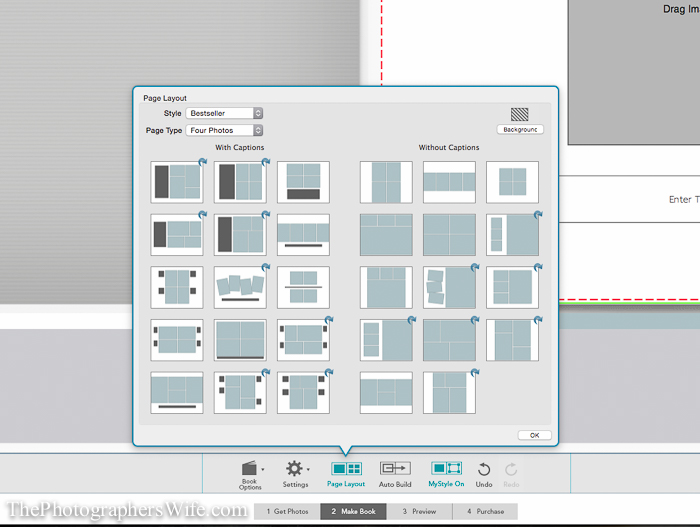Viewport: 700px width, 527px height.
Task: Expand the Book Options dropdown arrow
Action: (262, 469)
